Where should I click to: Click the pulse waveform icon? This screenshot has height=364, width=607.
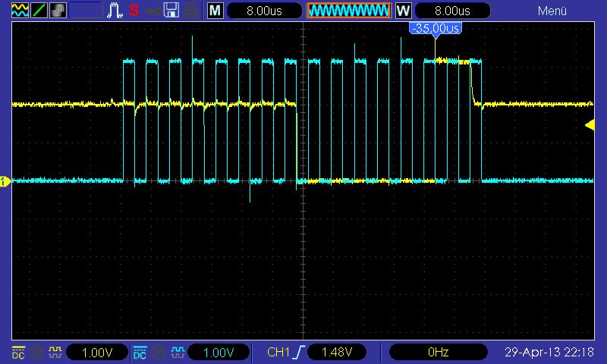click(115, 11)
